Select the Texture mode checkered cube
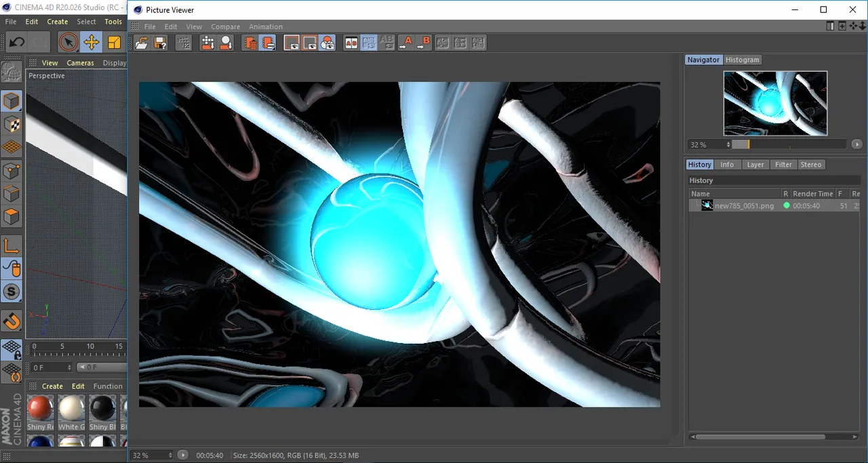The width and height of the screenshot is (868, 463). click(12, 125)
